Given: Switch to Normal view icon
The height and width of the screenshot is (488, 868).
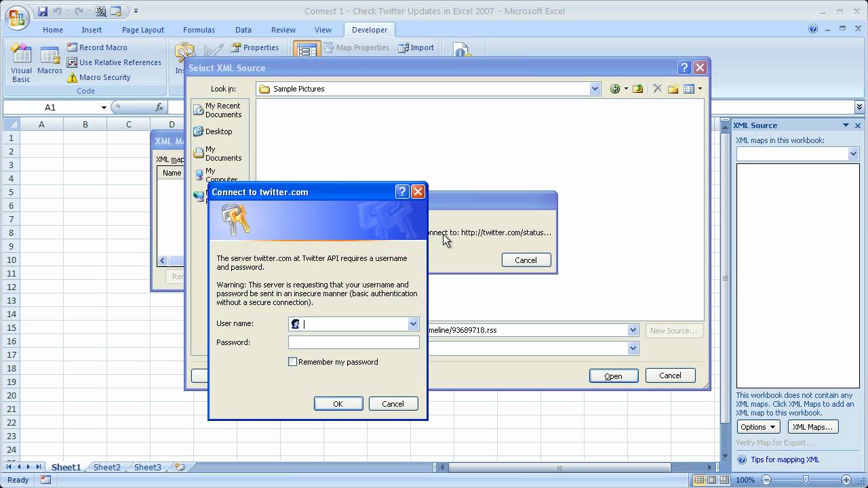Looking at the screenshot, I should (699, 480).
